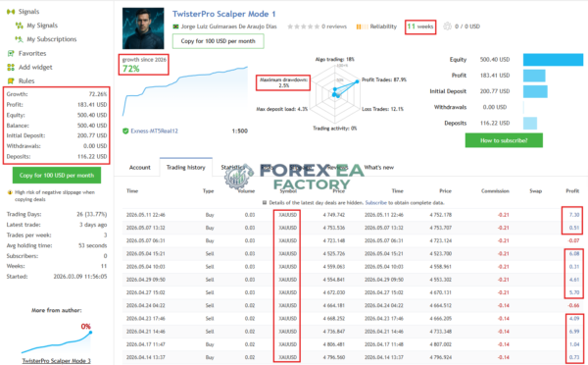The width and height of the screenshot is (588, 365).
Task: Click the Commission column header
Action: (x=495, y=191)
